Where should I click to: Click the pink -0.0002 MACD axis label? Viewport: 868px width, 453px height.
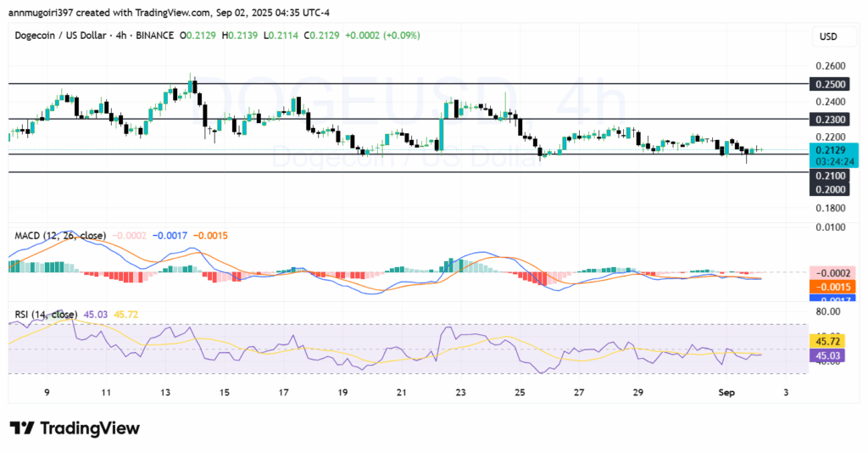(832, 273)
